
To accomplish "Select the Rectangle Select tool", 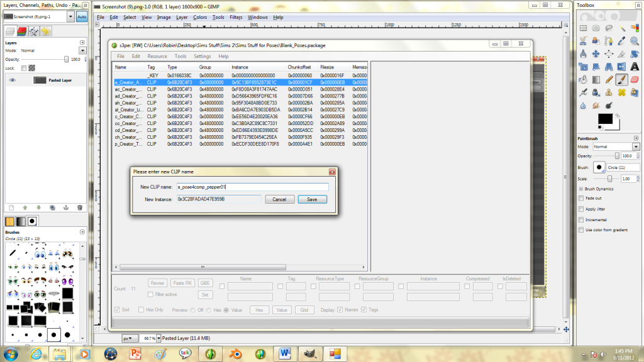I will tap(583, 28).
